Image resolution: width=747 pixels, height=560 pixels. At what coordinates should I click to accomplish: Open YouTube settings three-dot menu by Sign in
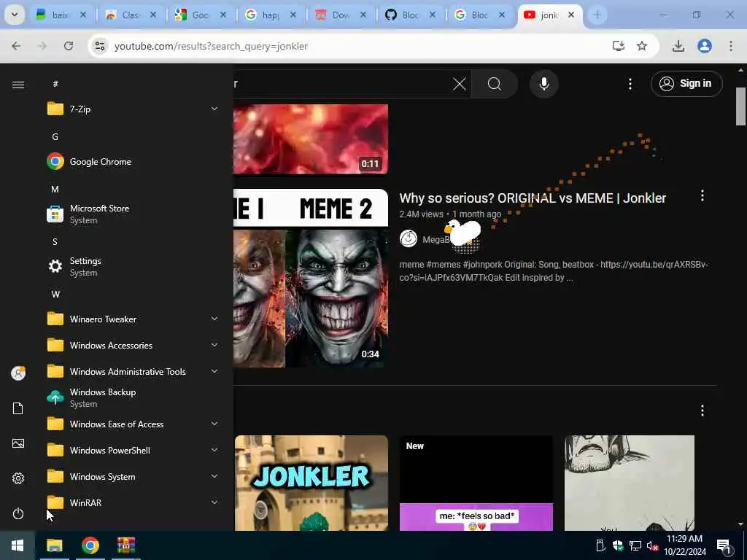630,85
